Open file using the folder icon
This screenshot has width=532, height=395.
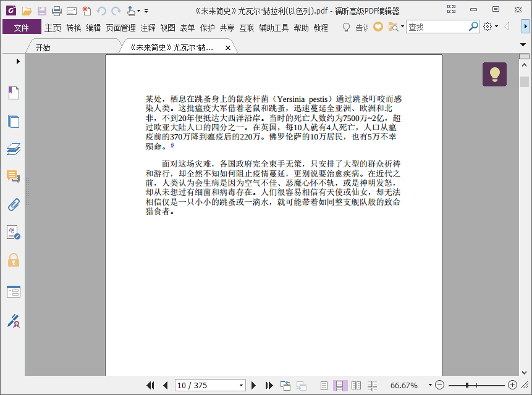tap(27, 11)
